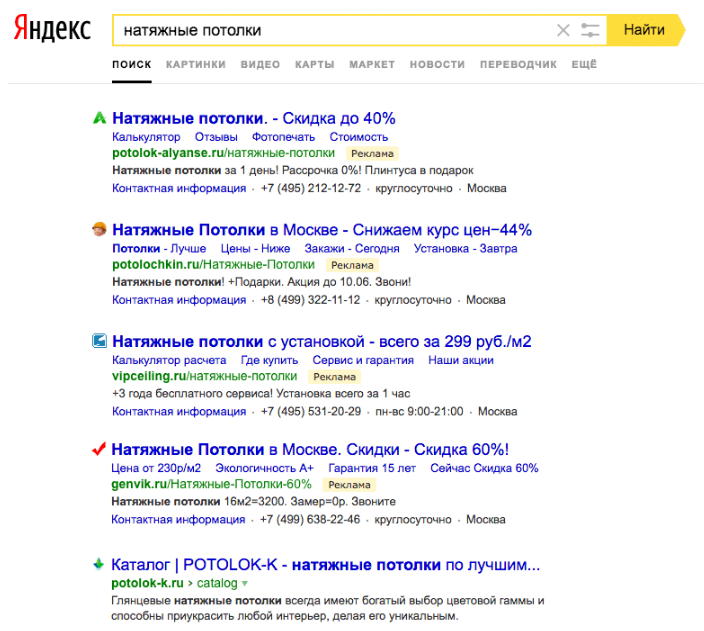704x631 pixels.
Task: Click the genvik.ru green URL
Action: tap(211, 484)
